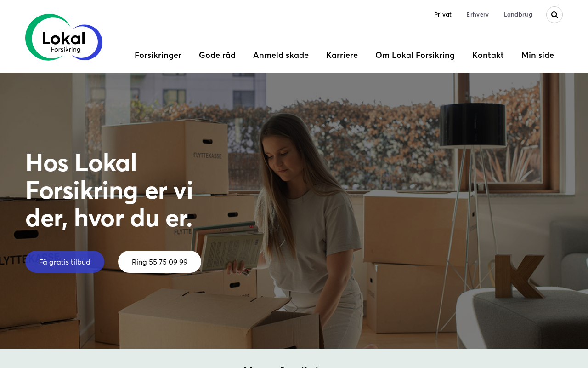The height and width of the screenshot is (368, 588).
Task: Switch to the Privat segment
Action: (x=443, y=15)
